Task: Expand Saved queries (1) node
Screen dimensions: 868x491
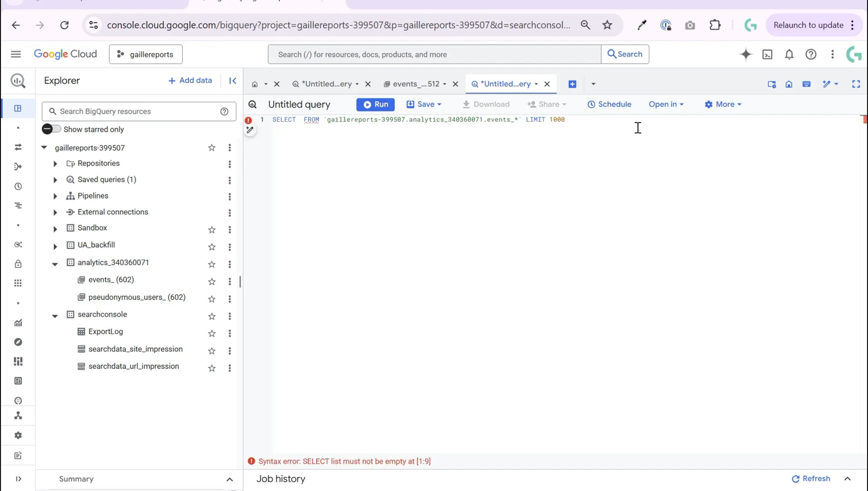Action: click(55, 180)
